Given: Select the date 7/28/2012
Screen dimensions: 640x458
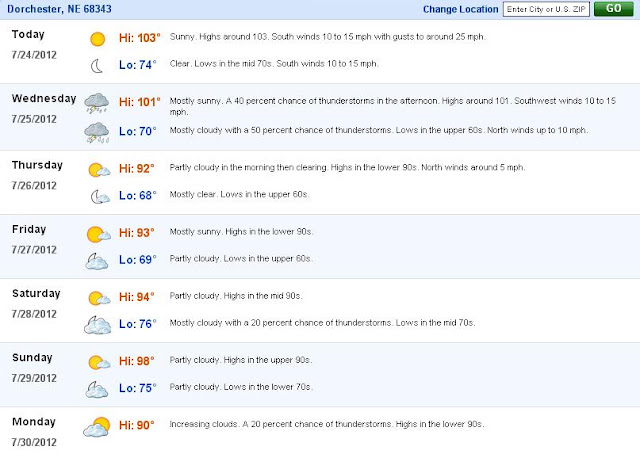Looking at the screenshot, I should point(34,313).
